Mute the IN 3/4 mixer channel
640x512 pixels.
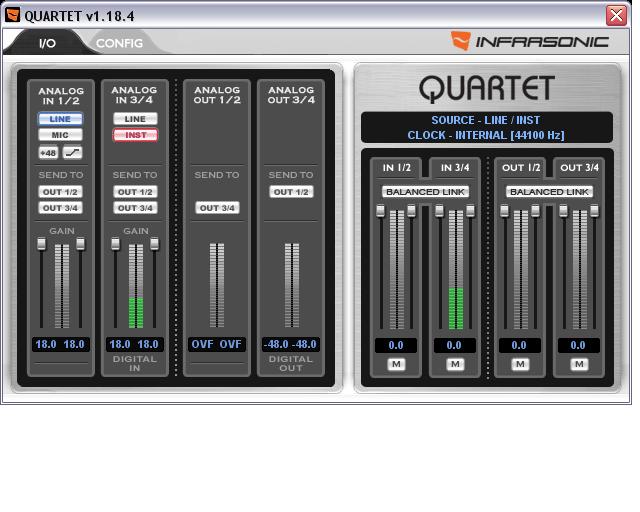pos(455,364)
